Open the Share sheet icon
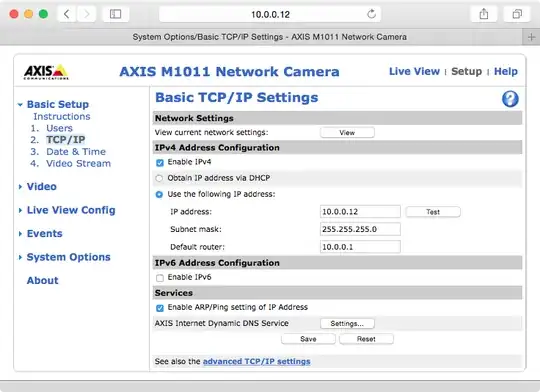Screen dimensions: 540x392 coord(484,14)
